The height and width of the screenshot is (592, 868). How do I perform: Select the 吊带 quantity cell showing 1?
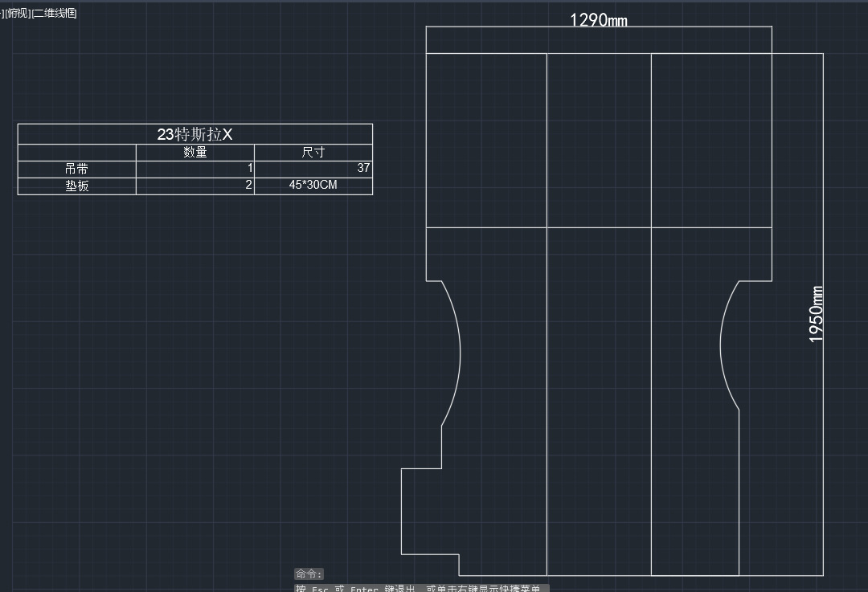pos(194,169)
